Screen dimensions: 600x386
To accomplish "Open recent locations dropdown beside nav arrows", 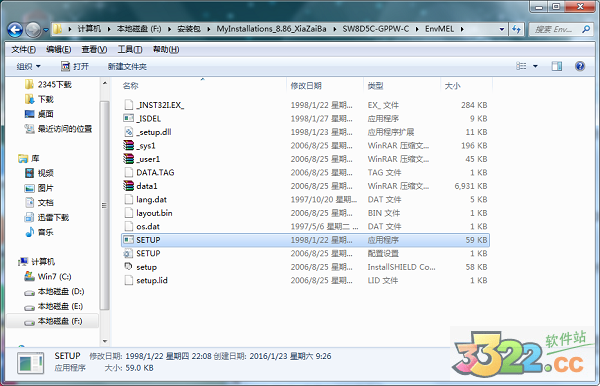I will click(46, 29).
